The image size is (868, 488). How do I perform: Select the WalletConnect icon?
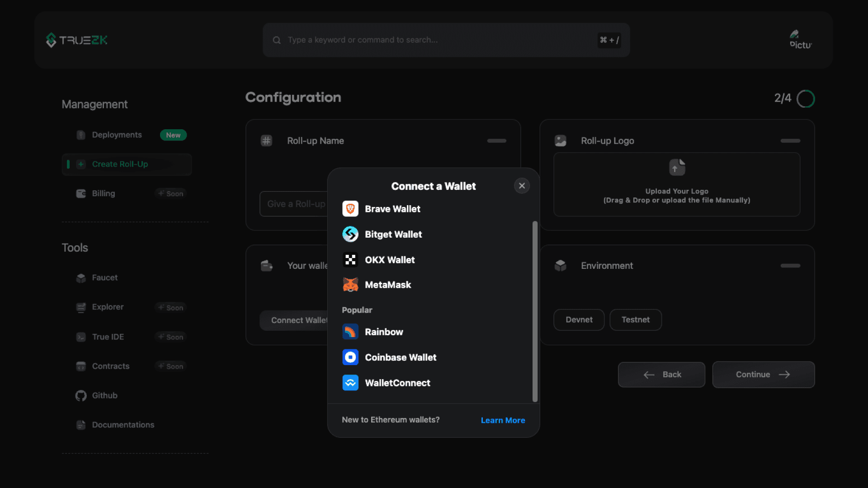(x=350, y=383)
